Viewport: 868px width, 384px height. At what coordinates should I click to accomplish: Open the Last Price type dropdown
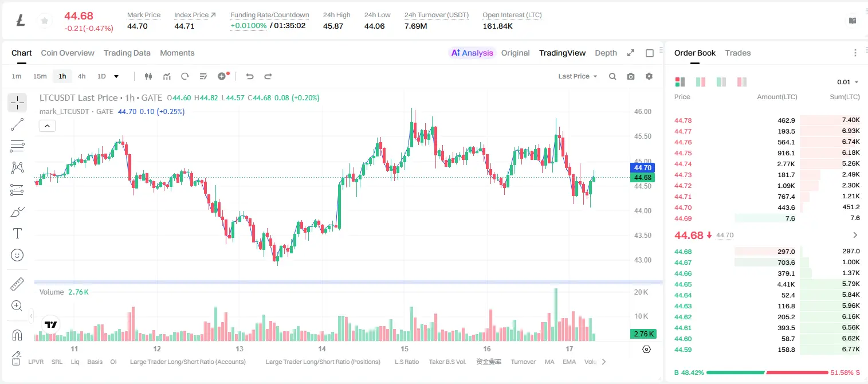click(578, 76)
